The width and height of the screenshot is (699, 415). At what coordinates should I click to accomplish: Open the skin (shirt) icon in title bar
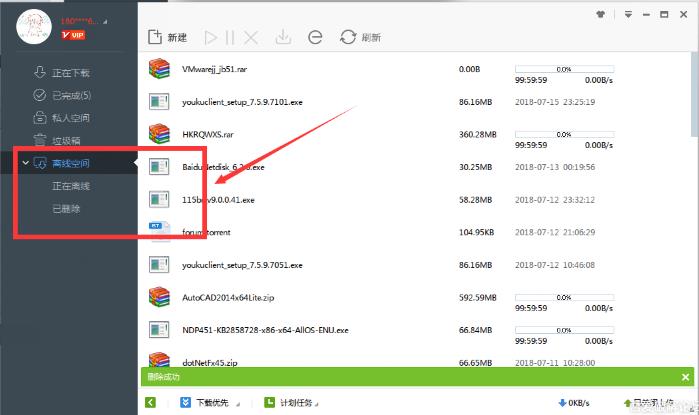[x=600, y=14]
